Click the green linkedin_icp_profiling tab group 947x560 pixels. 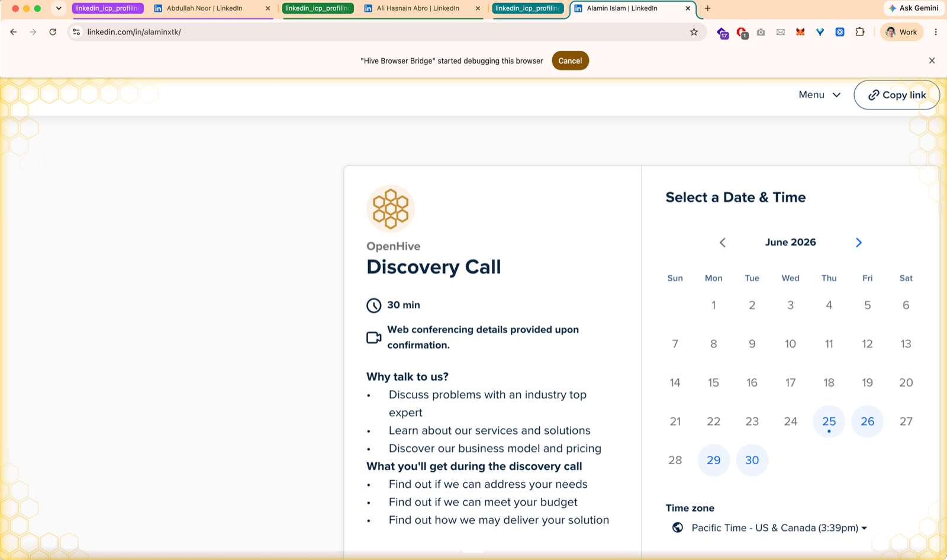[318, 8]
